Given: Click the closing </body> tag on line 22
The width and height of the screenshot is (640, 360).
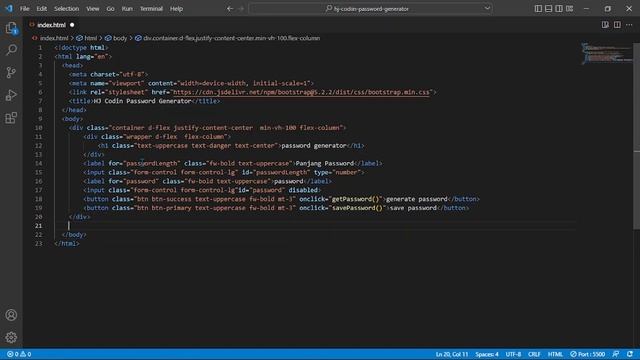Looking at the screenshot, I should [x=74, y=235].
